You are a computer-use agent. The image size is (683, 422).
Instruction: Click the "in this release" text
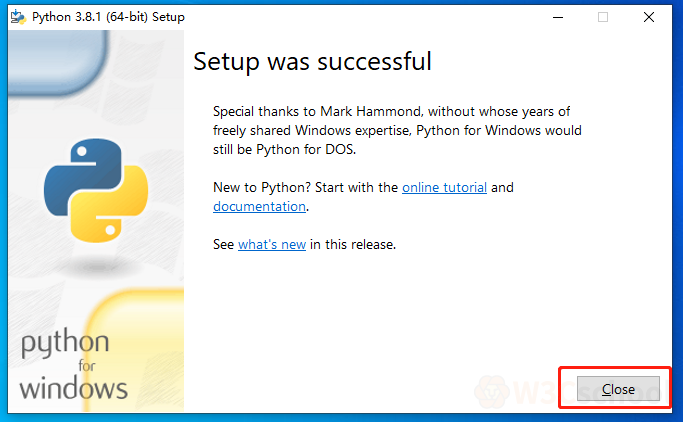(x=353, y=244)
